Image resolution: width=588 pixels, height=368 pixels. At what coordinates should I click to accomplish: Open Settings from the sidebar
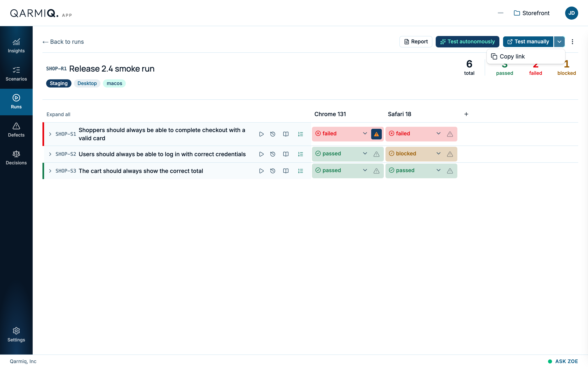point(16,335)
